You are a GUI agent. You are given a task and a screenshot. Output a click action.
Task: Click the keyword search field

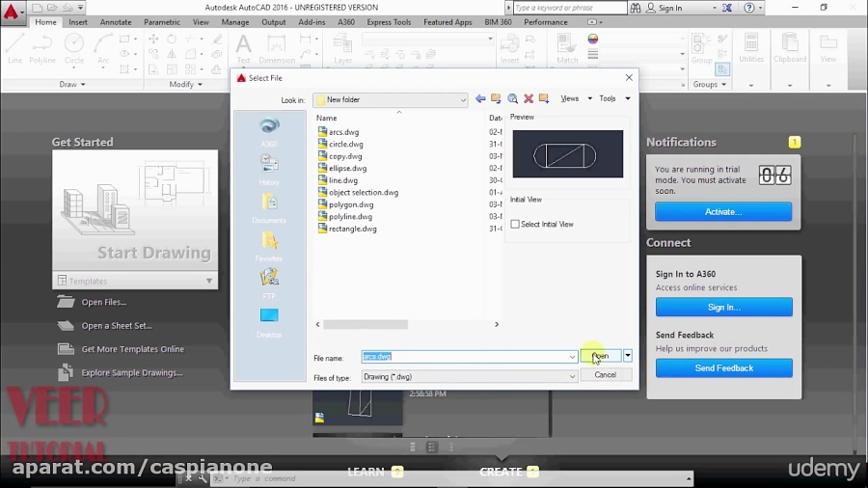coord(570,8)
